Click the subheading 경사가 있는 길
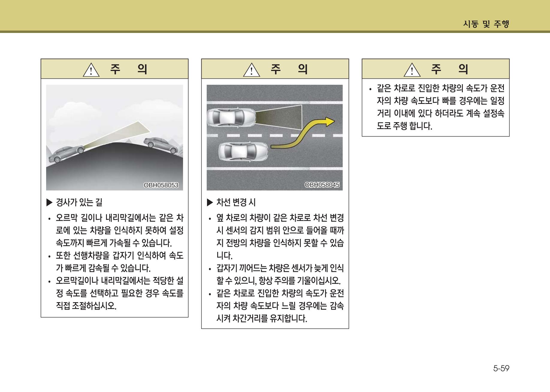 tap(79, 203)
